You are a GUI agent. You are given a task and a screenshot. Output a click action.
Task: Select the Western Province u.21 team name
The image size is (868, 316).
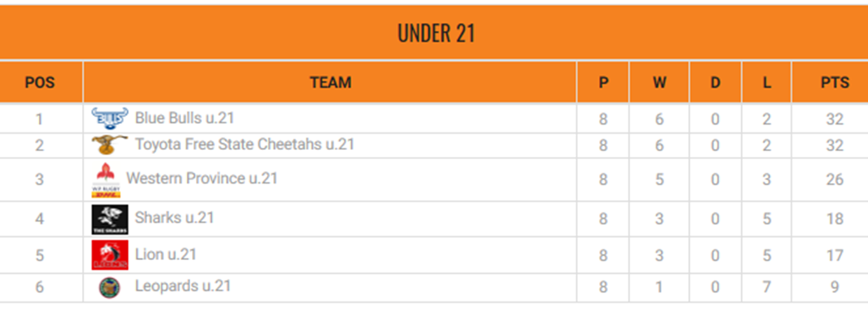[202, 178]
